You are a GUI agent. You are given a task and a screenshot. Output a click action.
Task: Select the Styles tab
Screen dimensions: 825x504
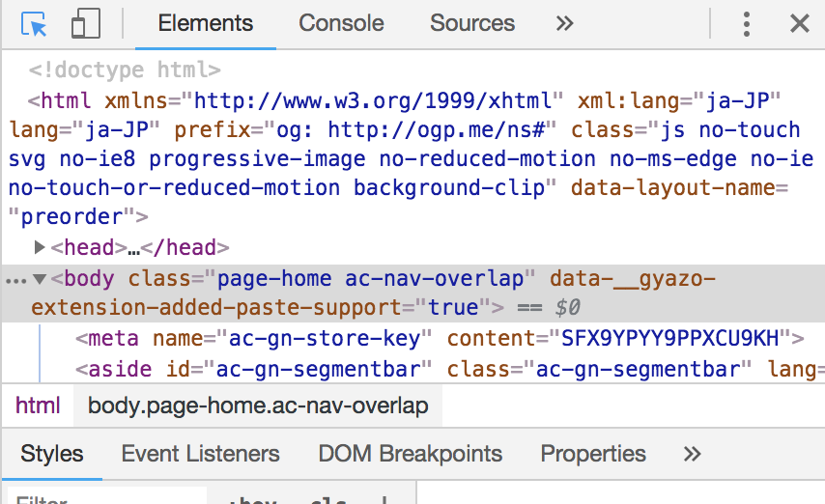(52, 454)
